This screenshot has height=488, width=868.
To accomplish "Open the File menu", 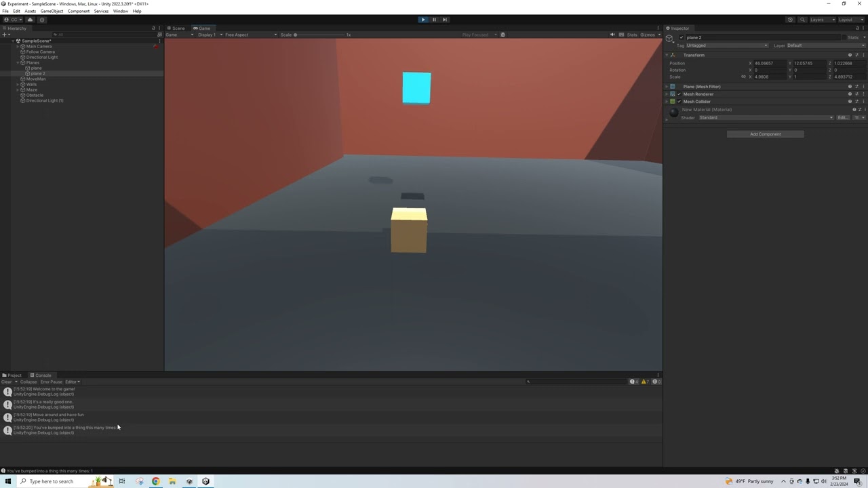I will coord(5,12).
